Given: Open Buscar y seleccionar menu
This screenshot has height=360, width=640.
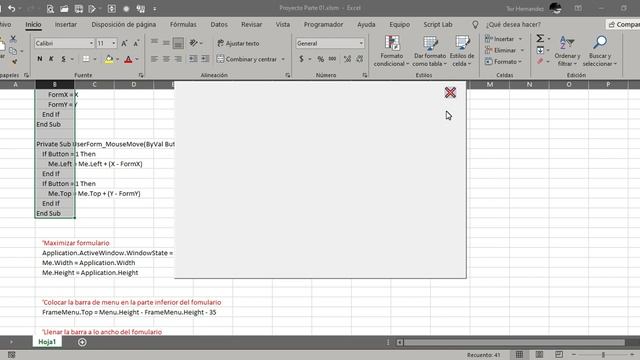Looking at the screenshot, I should pyautogui.click(x=600, y=51).
